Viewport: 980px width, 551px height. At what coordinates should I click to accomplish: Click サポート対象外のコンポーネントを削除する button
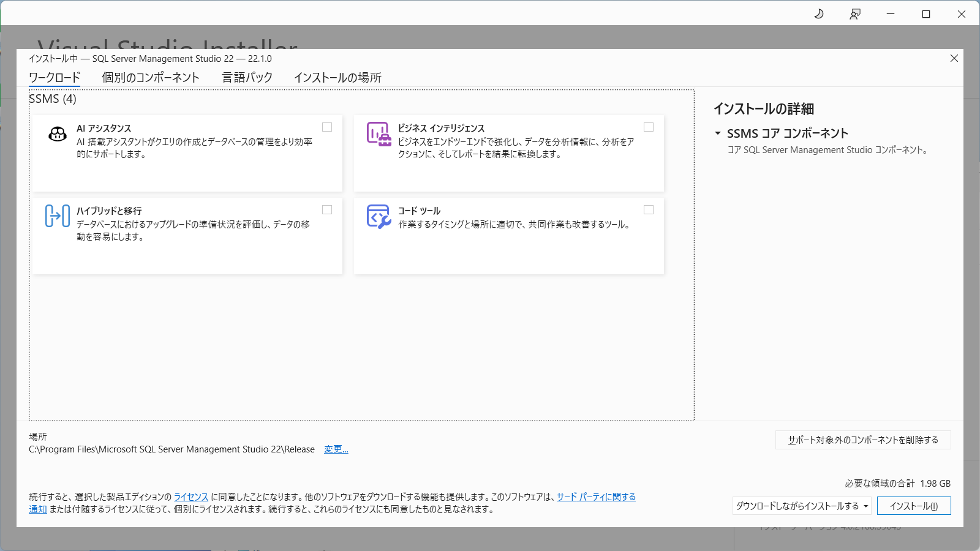[x=862, y=440]
